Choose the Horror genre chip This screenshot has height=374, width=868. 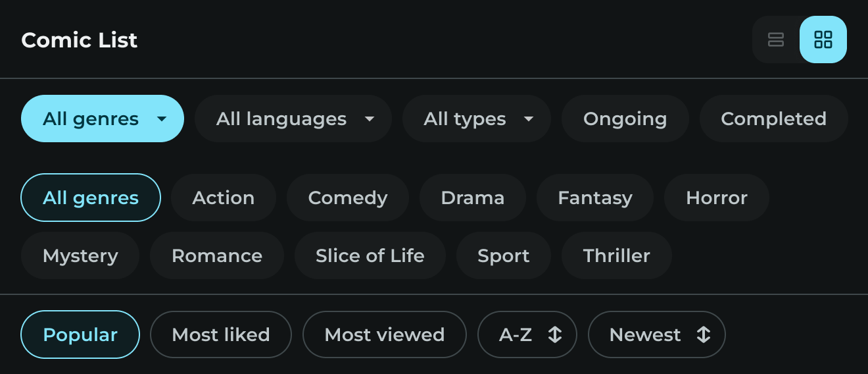(x=717, y=198)
